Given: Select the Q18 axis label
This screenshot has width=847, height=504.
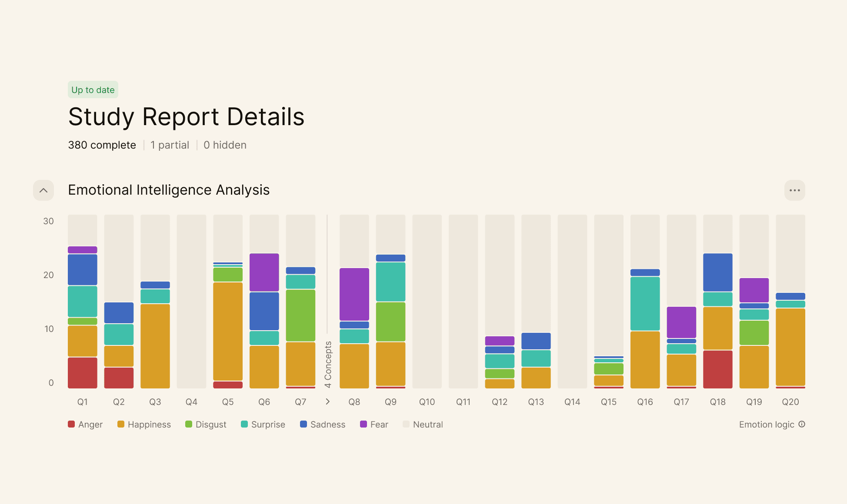Looking at the screenshot, I should [717, 402].
